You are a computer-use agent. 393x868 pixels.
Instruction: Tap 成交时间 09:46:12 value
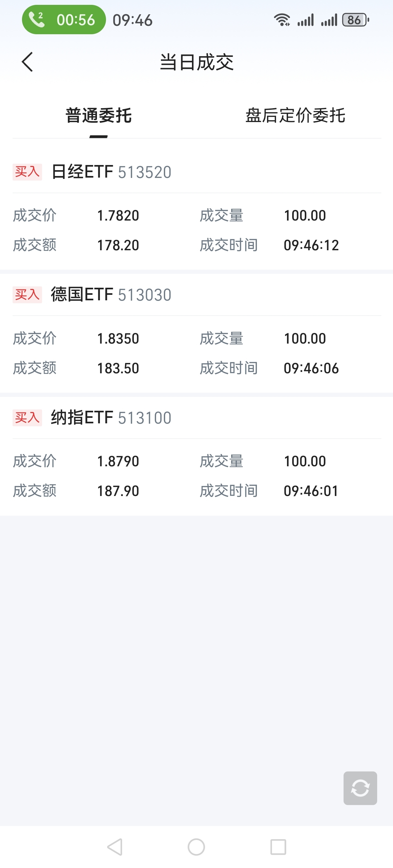point(311,245)
